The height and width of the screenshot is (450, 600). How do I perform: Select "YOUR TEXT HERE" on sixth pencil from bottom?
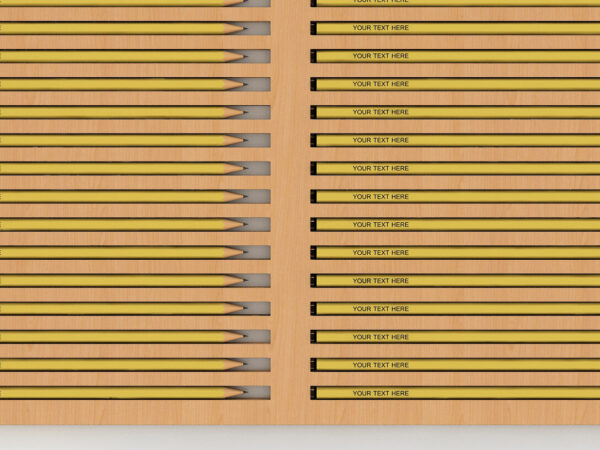[x=380, y=253]
